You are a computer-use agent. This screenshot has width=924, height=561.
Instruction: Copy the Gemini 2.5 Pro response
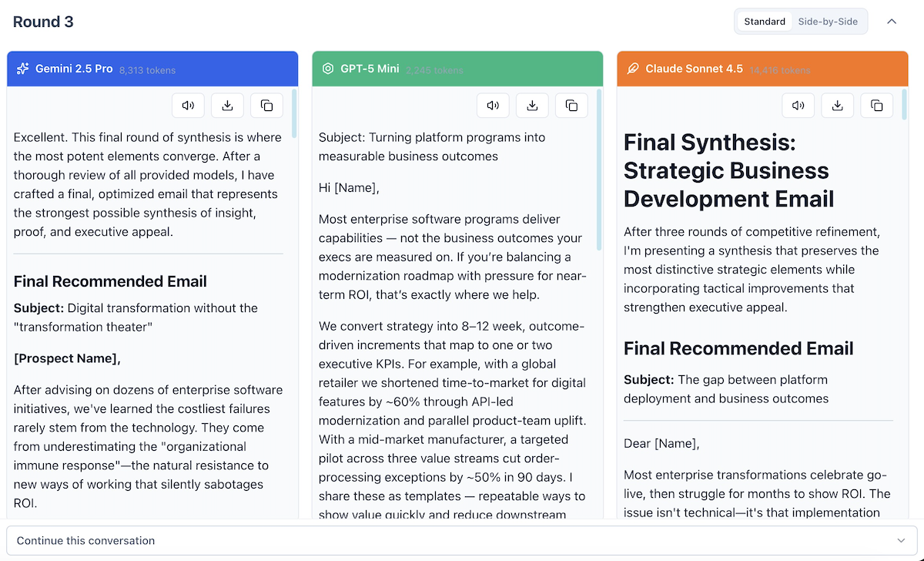point(266,106)
